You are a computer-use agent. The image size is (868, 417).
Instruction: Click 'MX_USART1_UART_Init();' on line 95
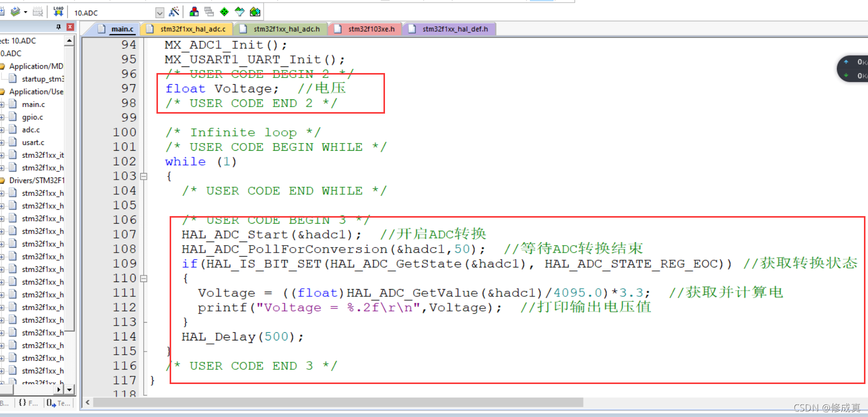point(254,60)
